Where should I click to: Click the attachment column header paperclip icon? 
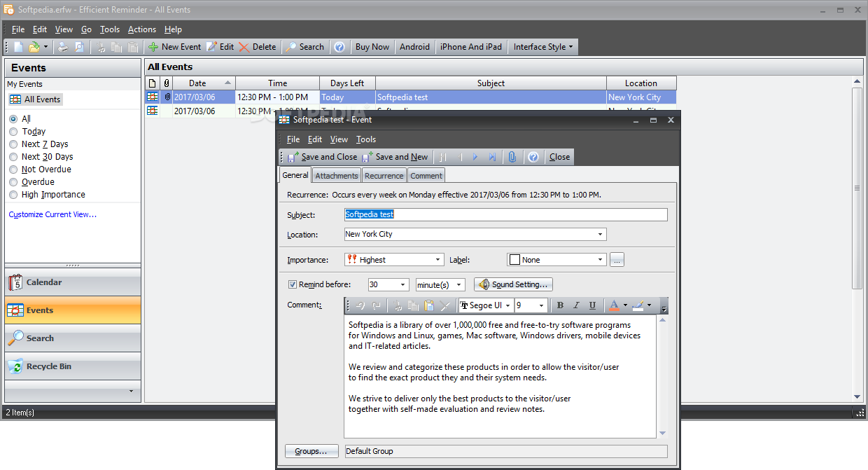click(x=167, y=83)
